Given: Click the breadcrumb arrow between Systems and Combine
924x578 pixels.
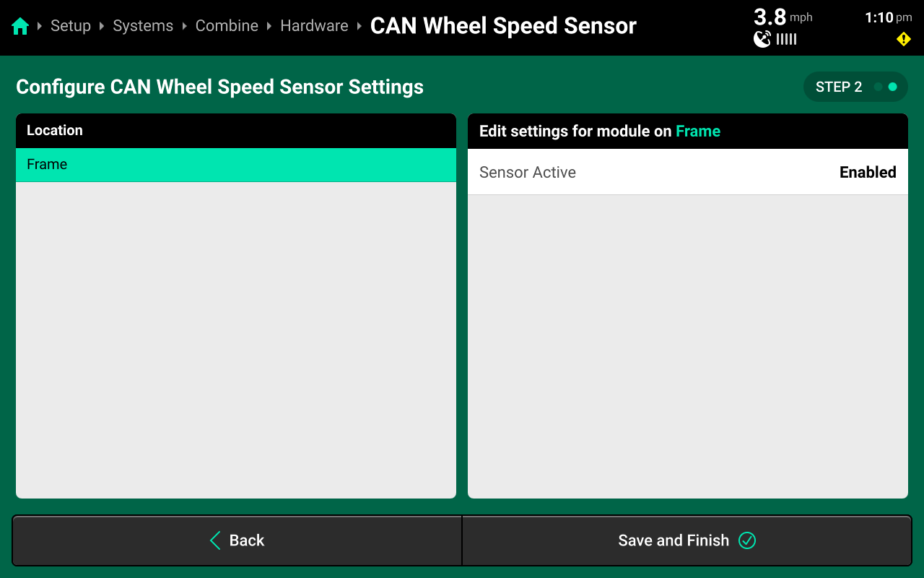Looking at the screenshot, I should click(x=185, y=26).
